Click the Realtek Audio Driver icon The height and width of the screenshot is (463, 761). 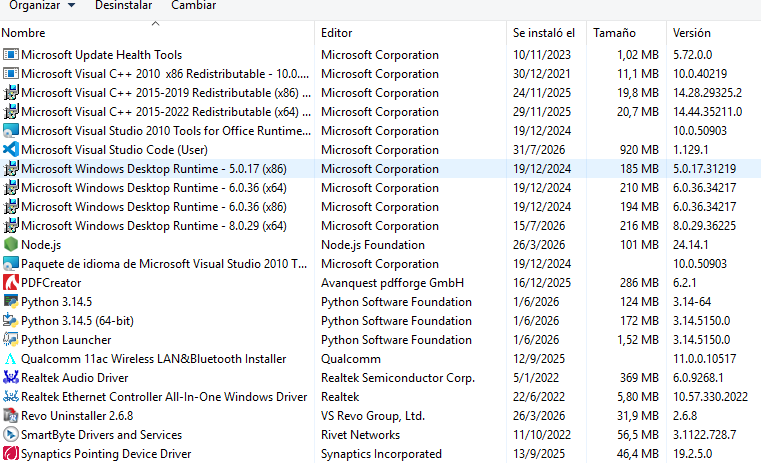11,378
